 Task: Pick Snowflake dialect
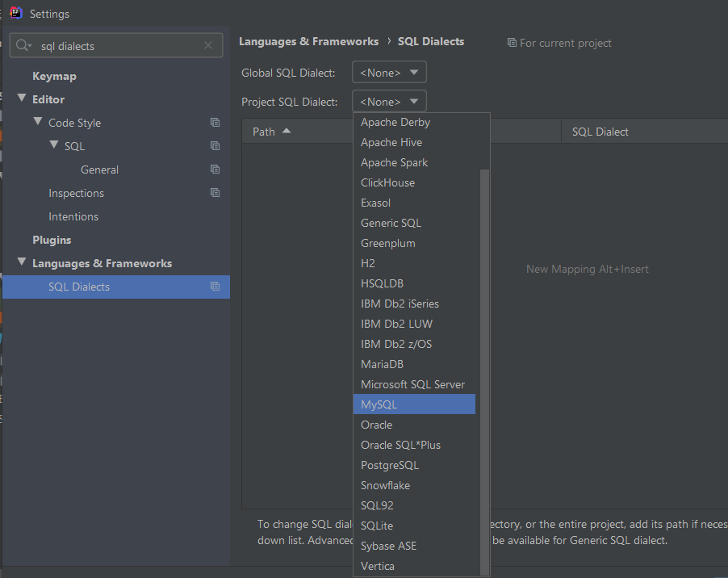pos(414,485)
